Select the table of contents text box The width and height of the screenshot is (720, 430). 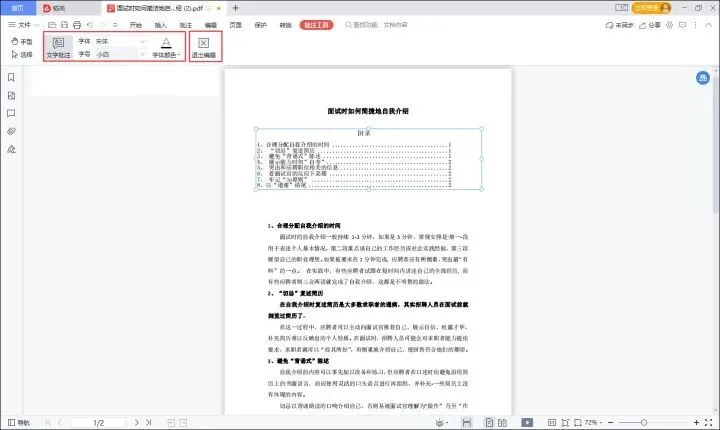click(x=369, y=159)
